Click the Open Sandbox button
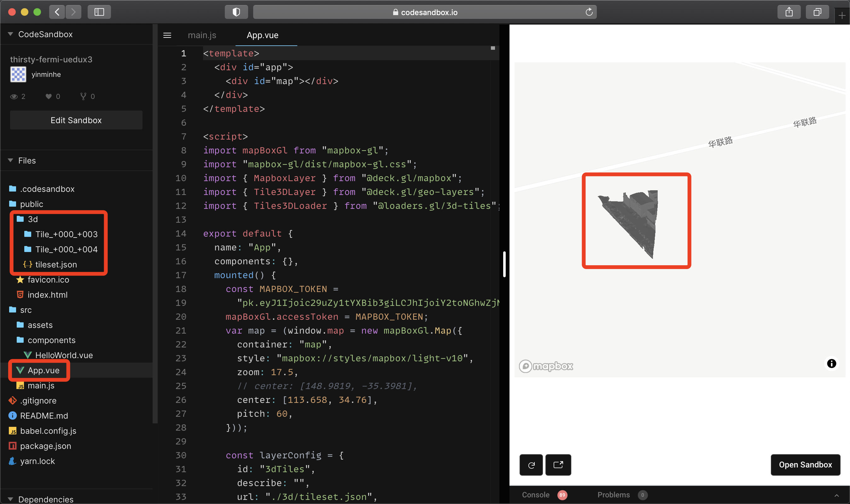Image resolution: width=850 pixels, height=504 pixels. [806, 465]
